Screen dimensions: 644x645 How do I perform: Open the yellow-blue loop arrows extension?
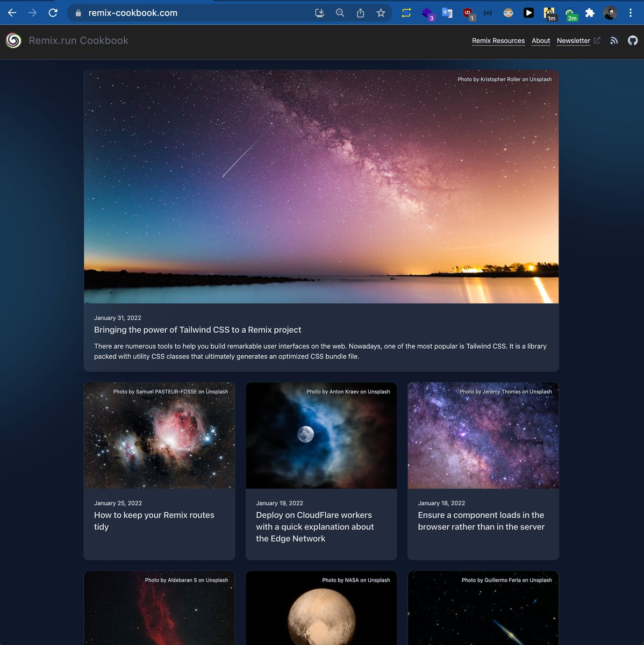coord(406,13)
